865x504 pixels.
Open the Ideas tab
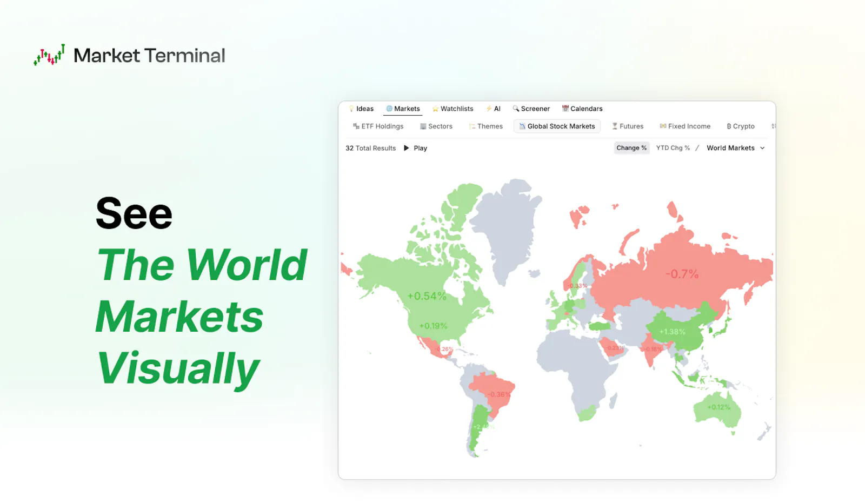361,109
